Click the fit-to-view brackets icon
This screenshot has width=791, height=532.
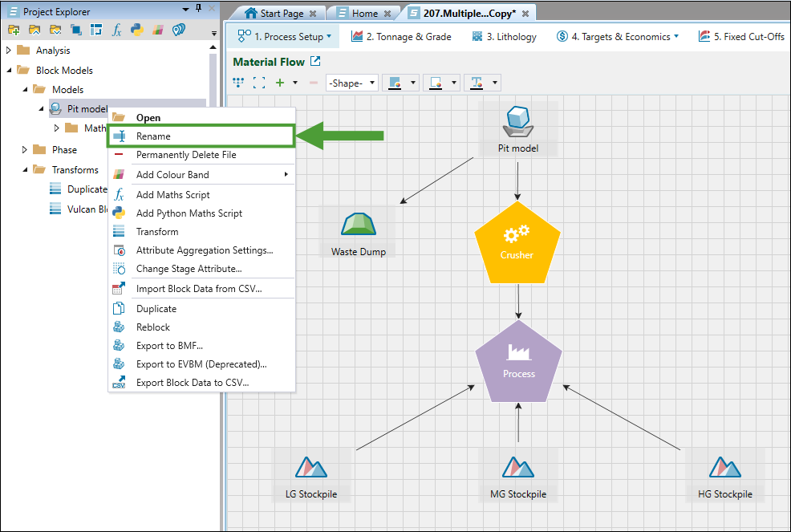(x=258, y=83)
